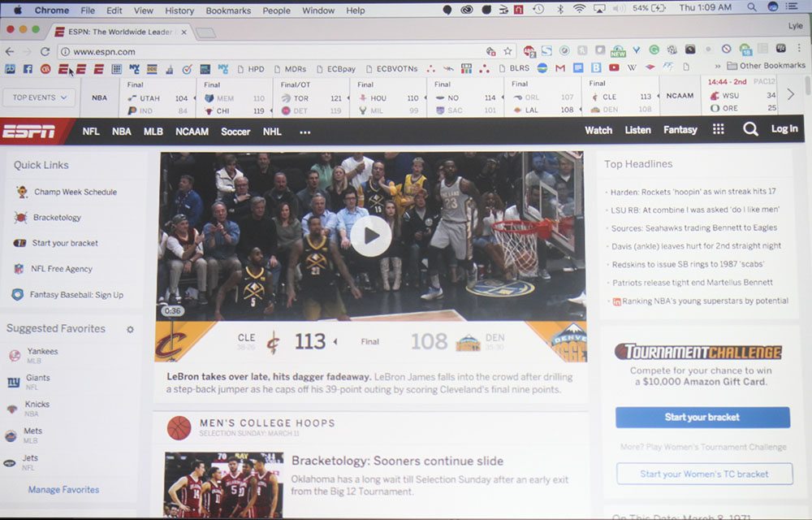
Task: Open Notification Center from the menu bar
Action: [x=792, y=6]
